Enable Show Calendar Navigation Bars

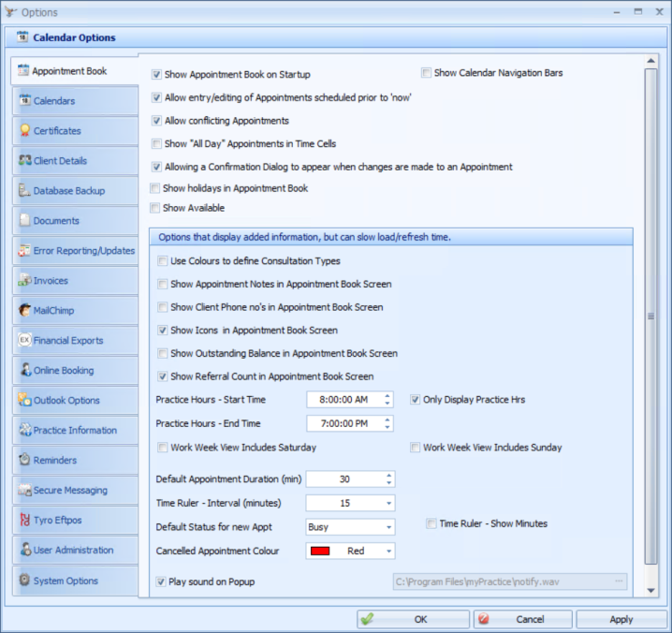(426, 72)
